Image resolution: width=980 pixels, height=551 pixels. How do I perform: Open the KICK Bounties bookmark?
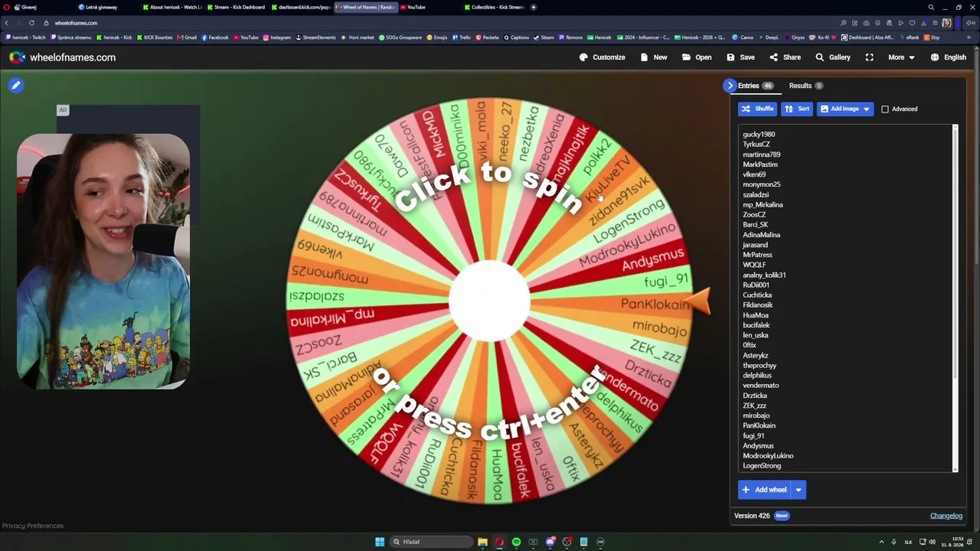tap(155, 37)
